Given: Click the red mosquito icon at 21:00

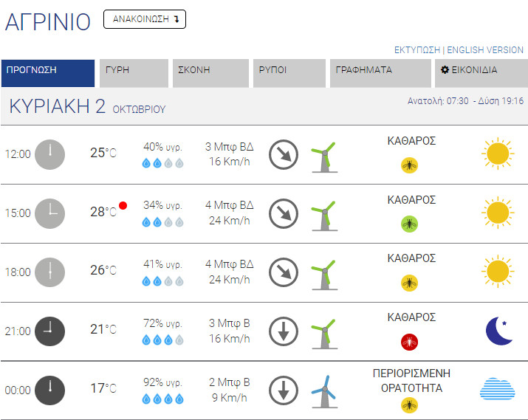Looking at the screenshot, I should click(x=408, y=341).
